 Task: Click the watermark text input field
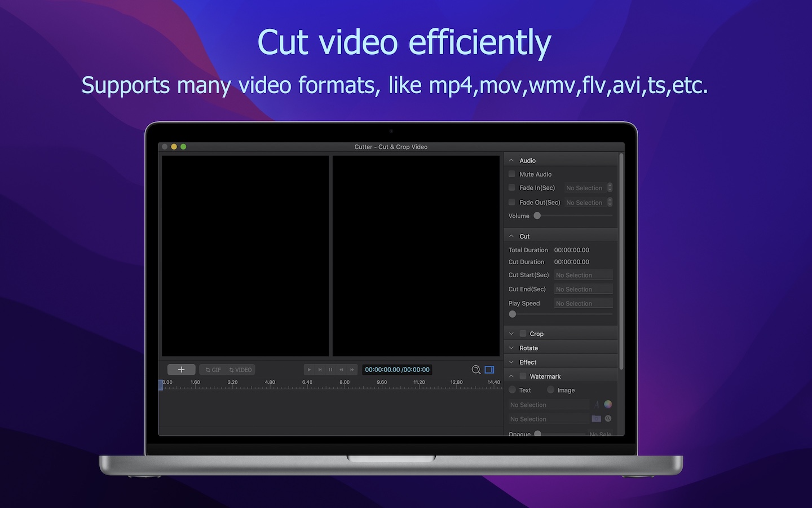click(549, 405)
